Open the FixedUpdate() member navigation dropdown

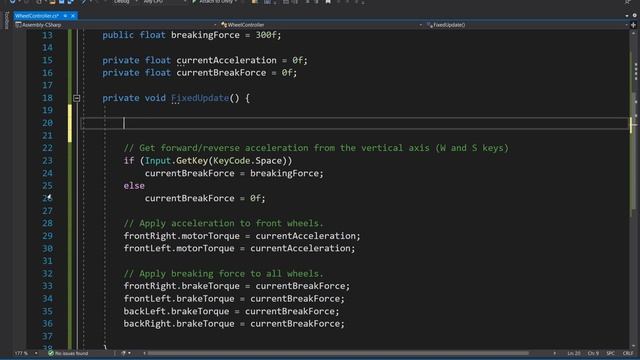pyautogui.click(x=527, y=25)
